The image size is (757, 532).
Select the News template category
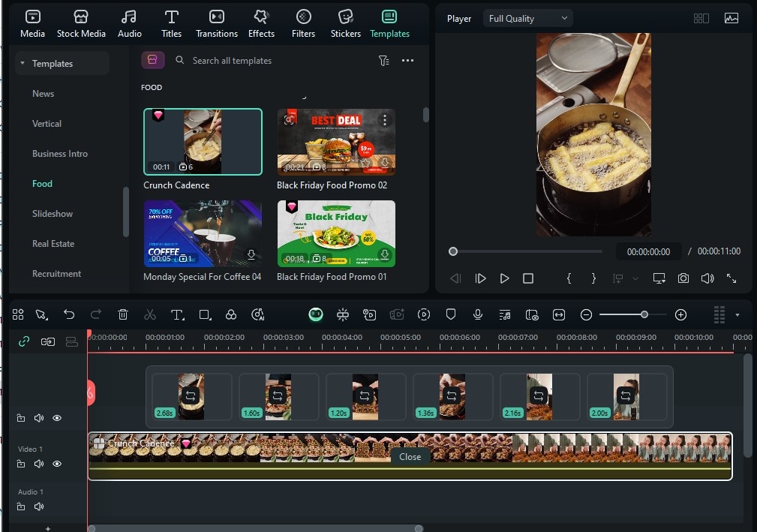(43, 94)
